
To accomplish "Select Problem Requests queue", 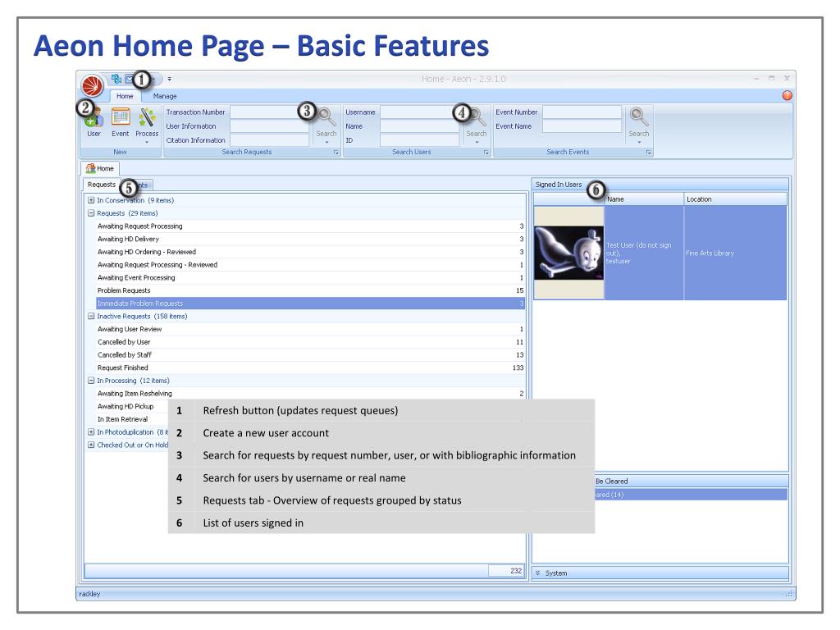I will click(310, 290).
